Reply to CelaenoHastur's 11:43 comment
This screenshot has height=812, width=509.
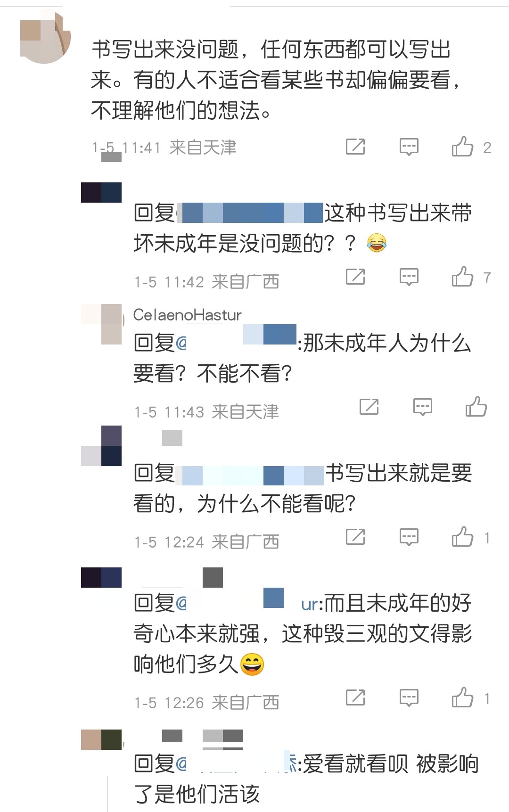[422, 407]
